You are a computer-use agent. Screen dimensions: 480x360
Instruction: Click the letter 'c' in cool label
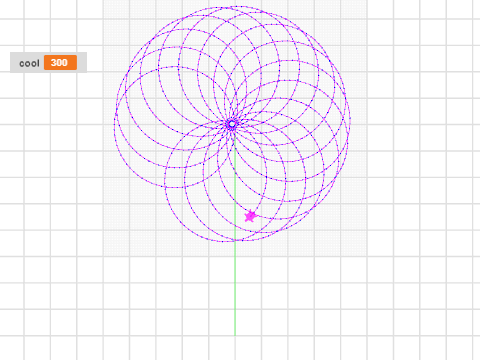tap(22, 64)
